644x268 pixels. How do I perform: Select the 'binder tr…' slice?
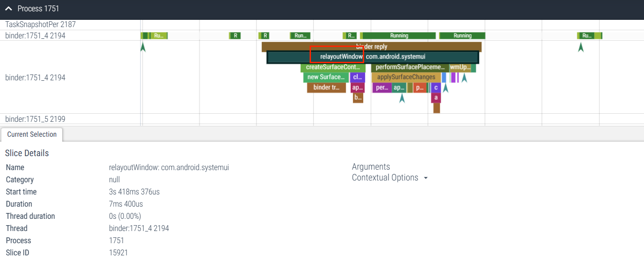[326, 88]
